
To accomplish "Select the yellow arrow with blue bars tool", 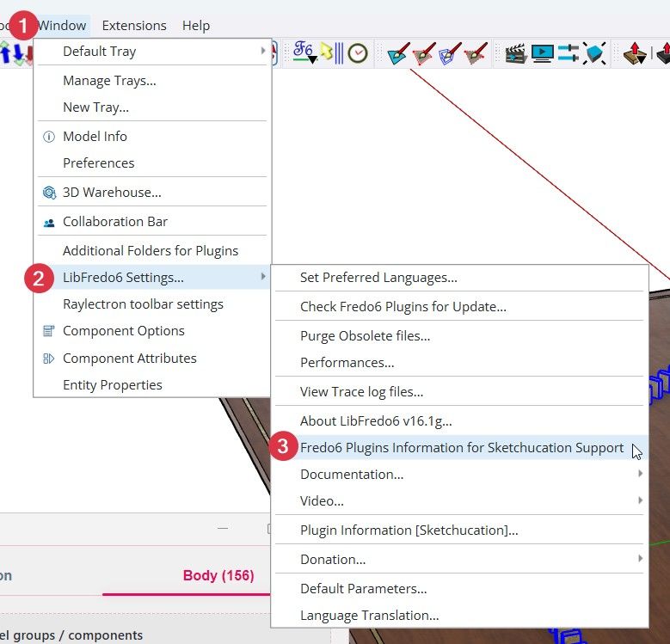I will 332,53.
